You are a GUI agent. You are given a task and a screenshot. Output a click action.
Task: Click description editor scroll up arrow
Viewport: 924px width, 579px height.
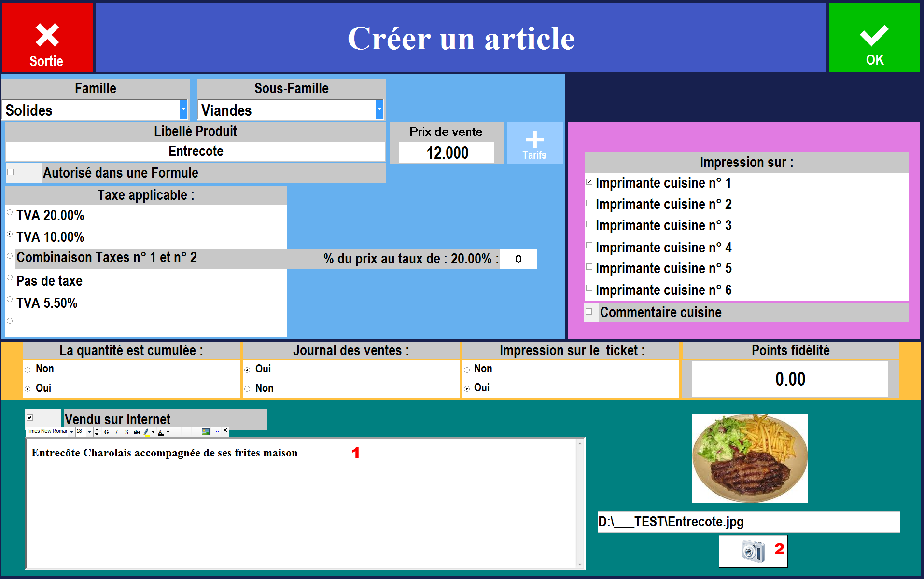tap(580, 443)
